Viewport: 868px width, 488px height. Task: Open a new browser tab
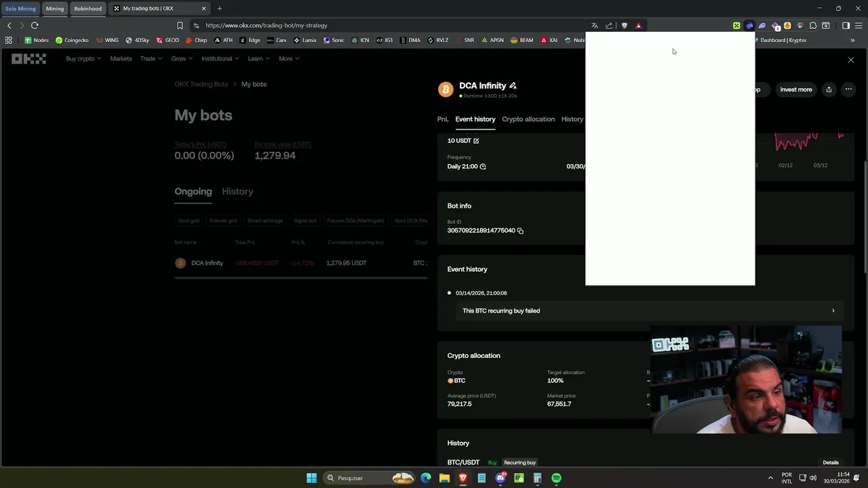click(220, 8)
